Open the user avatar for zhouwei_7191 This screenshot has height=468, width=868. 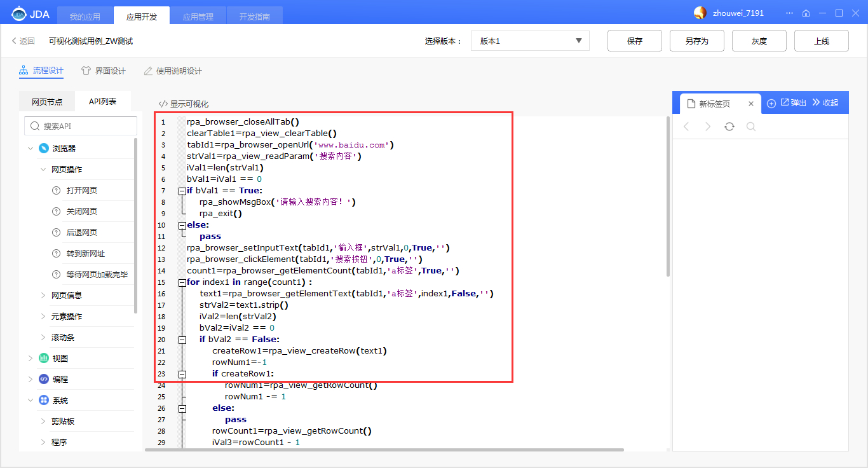(700, 13)
